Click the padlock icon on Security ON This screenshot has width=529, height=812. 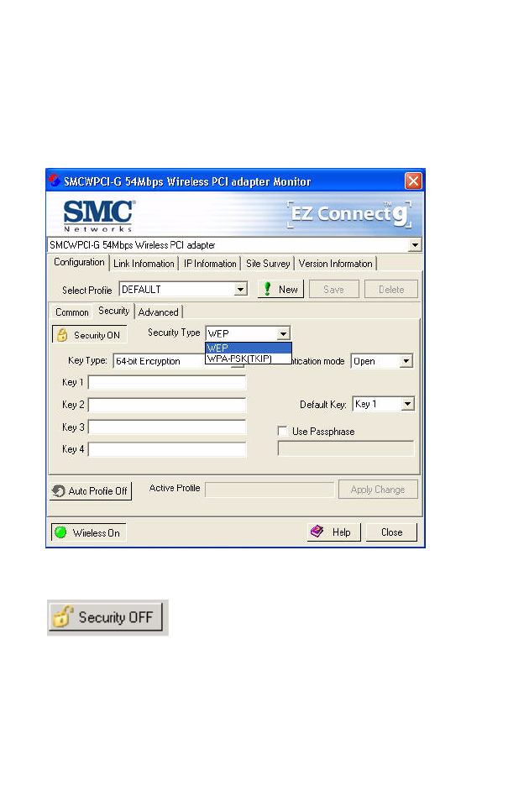(x=62, y=335)
